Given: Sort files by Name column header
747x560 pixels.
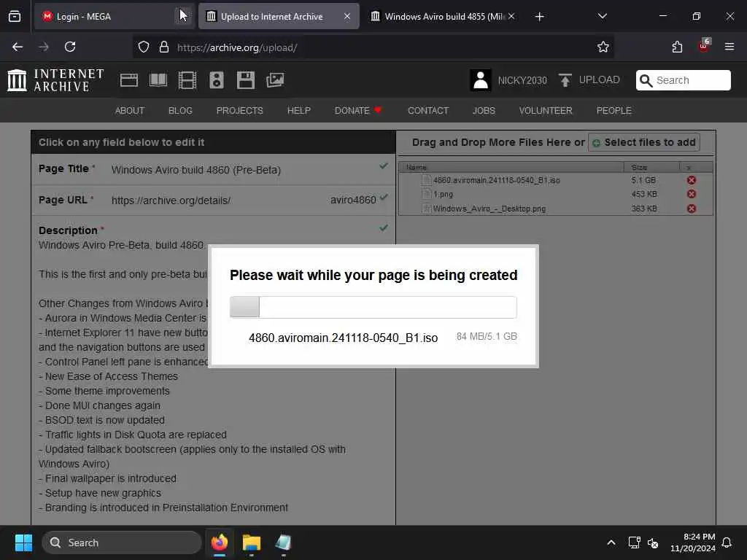Looking at the screenshot, I should click(x=511, y=167).
